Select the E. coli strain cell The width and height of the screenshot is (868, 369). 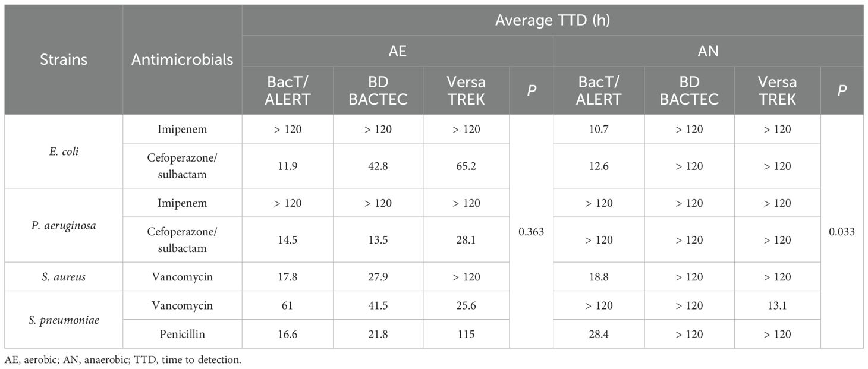point(64,152)
